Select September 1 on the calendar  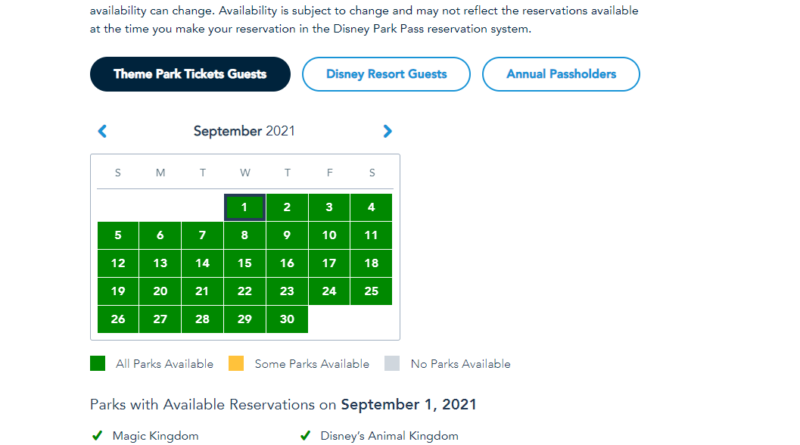pyautogui.click(x=245, y=208)
